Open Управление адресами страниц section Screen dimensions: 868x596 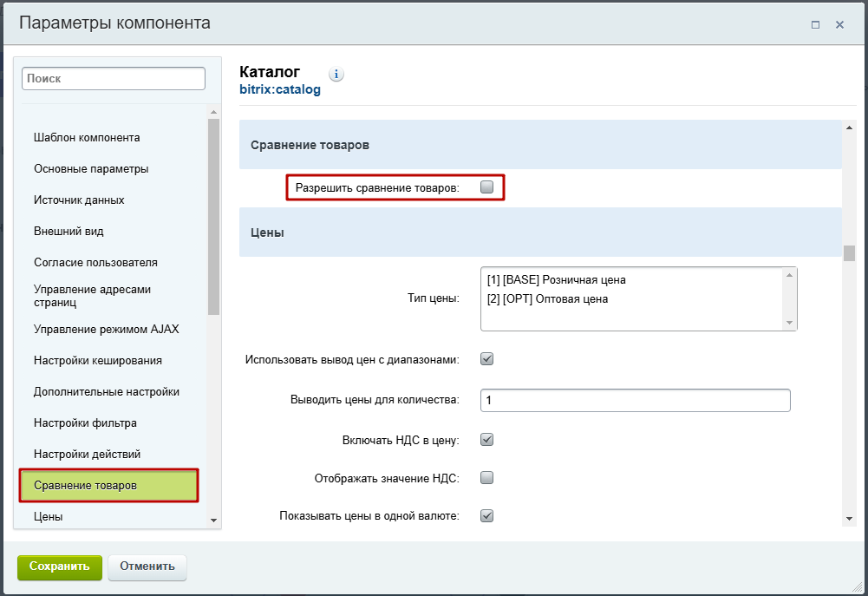point(93,296)
